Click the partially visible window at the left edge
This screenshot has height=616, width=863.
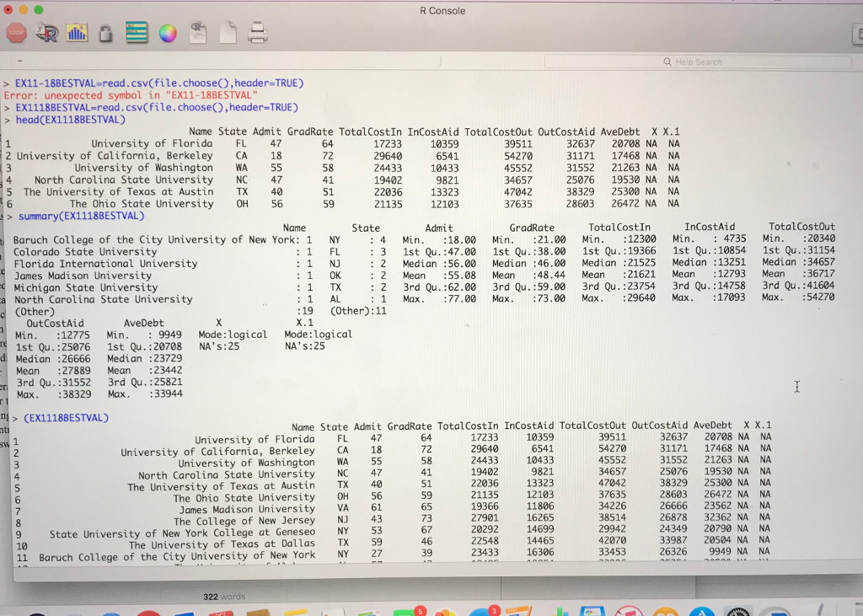[3, 337]
